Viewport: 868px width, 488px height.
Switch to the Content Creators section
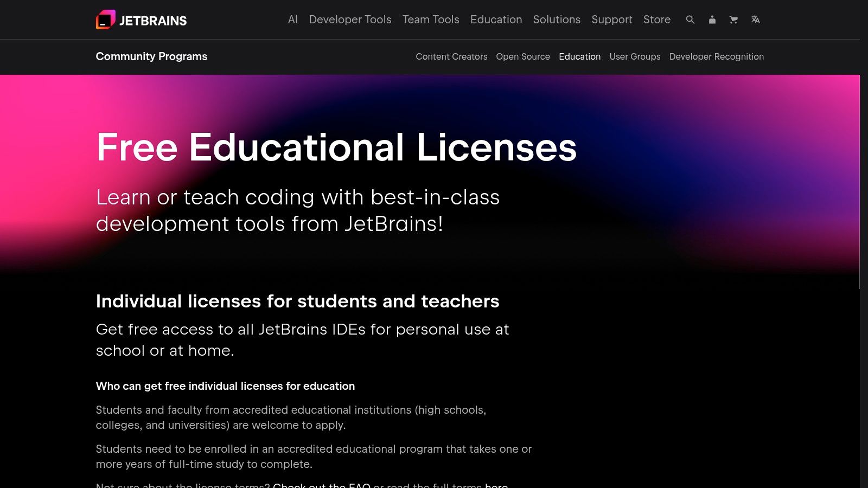click(451, 56)
